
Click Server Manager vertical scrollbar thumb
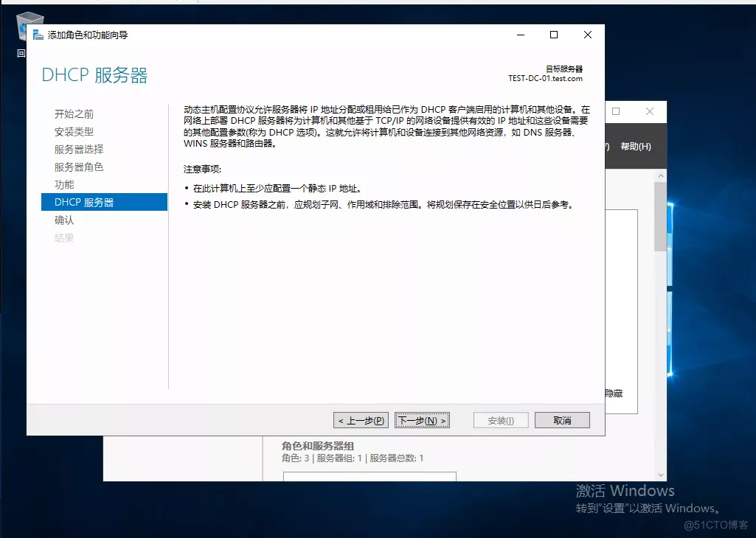(x=661, y=217)
